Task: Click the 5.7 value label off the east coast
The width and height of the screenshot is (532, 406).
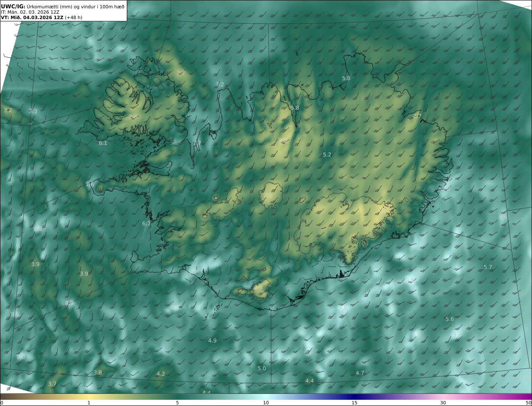Action: pos(488,267)
